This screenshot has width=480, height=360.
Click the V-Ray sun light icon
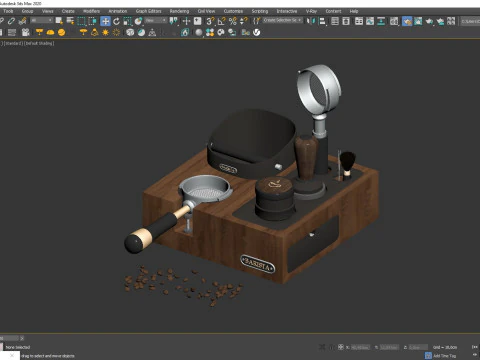105,32
